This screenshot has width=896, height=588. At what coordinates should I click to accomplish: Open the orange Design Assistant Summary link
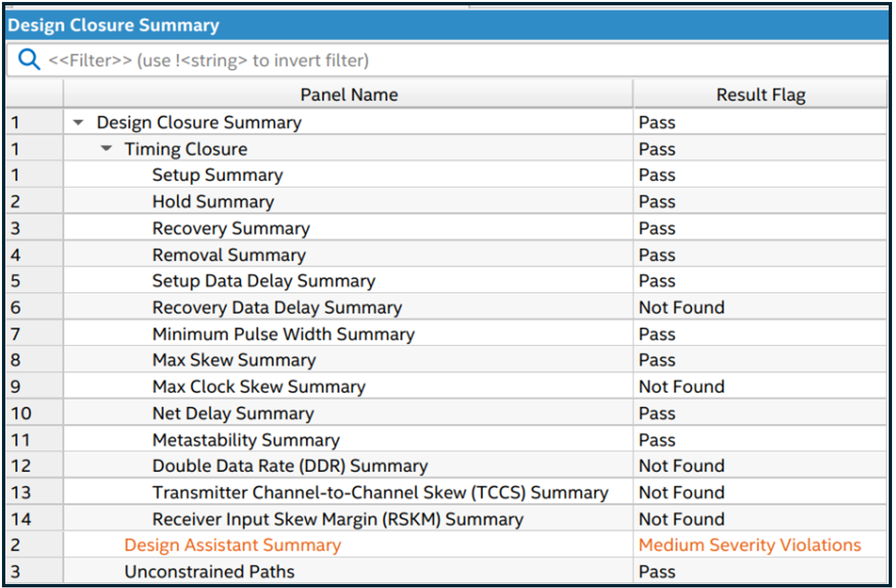[232, 545]
